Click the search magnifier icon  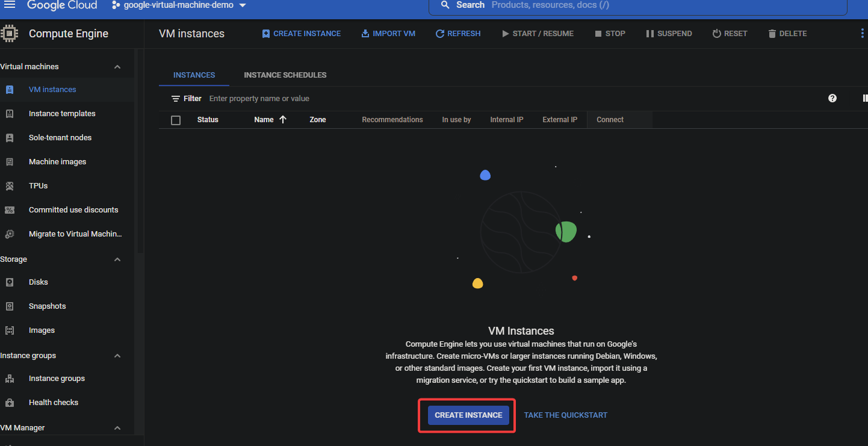click(x=445, y=5)
